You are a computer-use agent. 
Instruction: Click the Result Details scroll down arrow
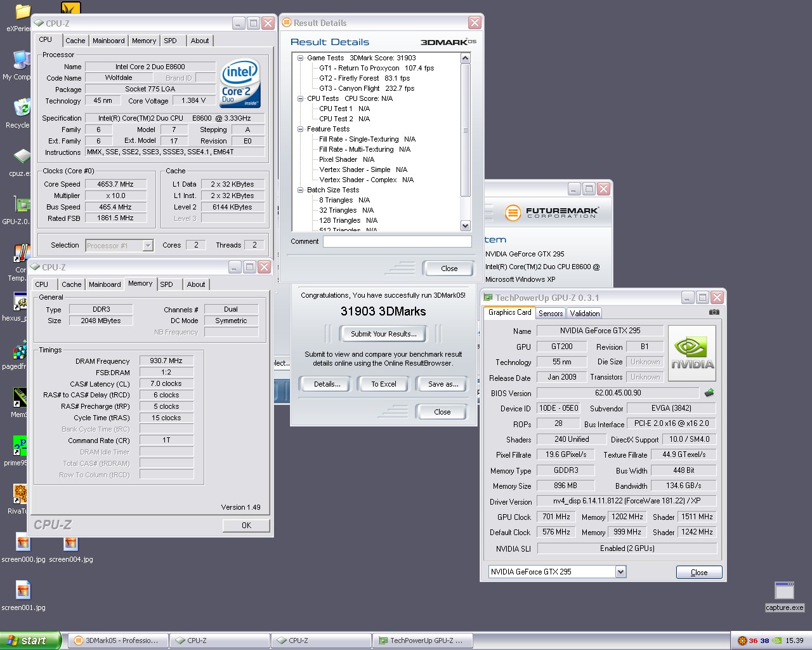(x=465, y=226)
